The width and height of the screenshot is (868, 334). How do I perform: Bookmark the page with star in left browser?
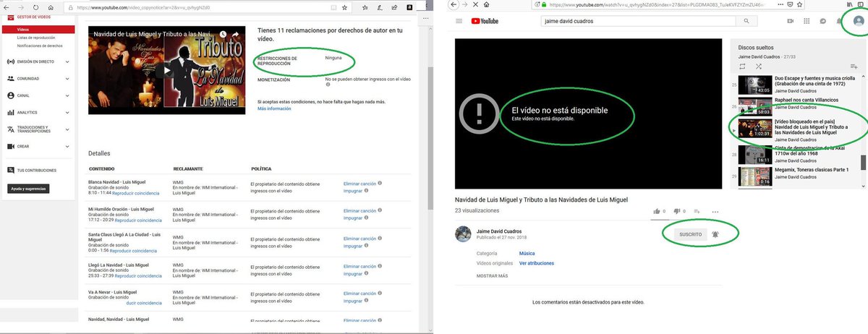pos(346,7)
